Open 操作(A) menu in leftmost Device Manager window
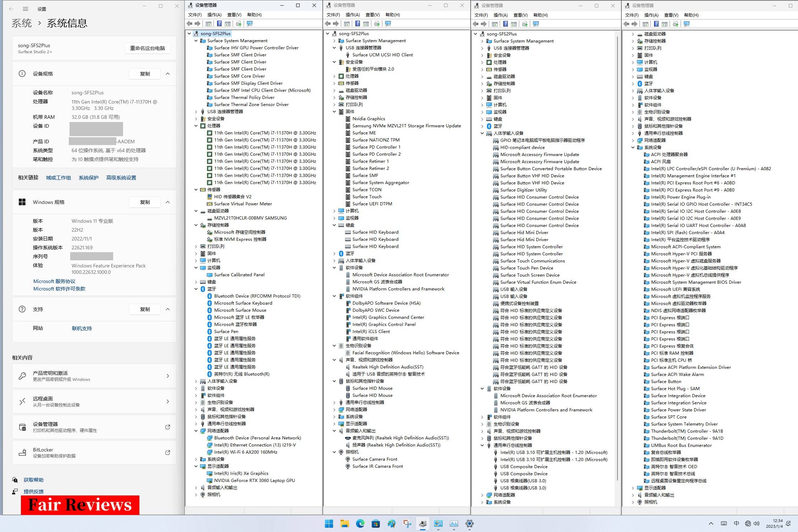The image size is (798, 532). tap(214, 15)
